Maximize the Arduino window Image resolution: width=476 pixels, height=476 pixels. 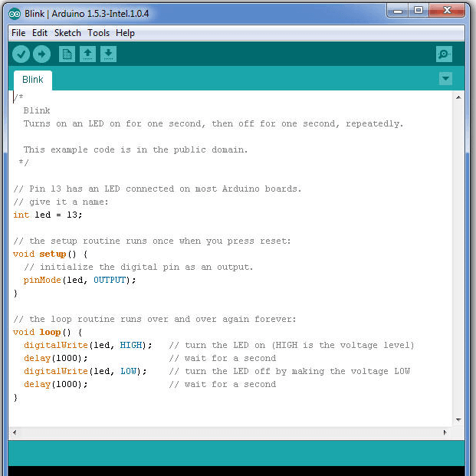coord(419,11)
